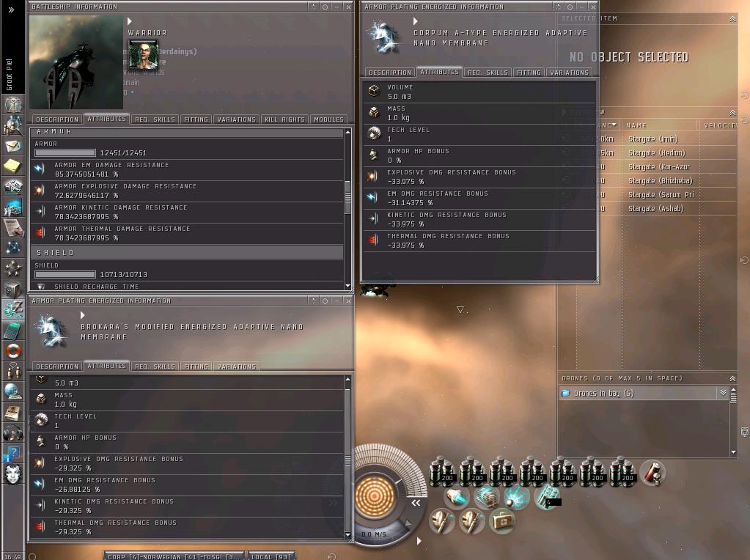Click Brokara's attributes scroll-up arrow

coord(348,379)
